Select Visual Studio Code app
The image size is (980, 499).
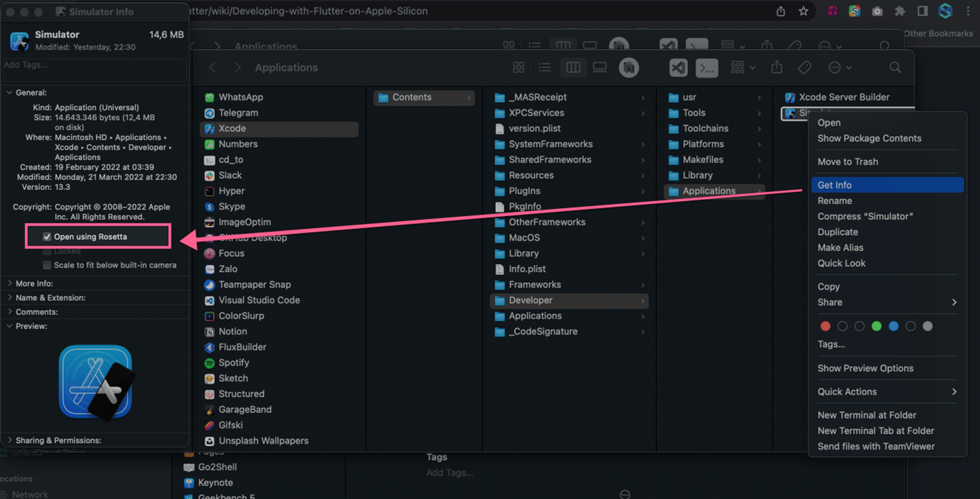(258, 300)
